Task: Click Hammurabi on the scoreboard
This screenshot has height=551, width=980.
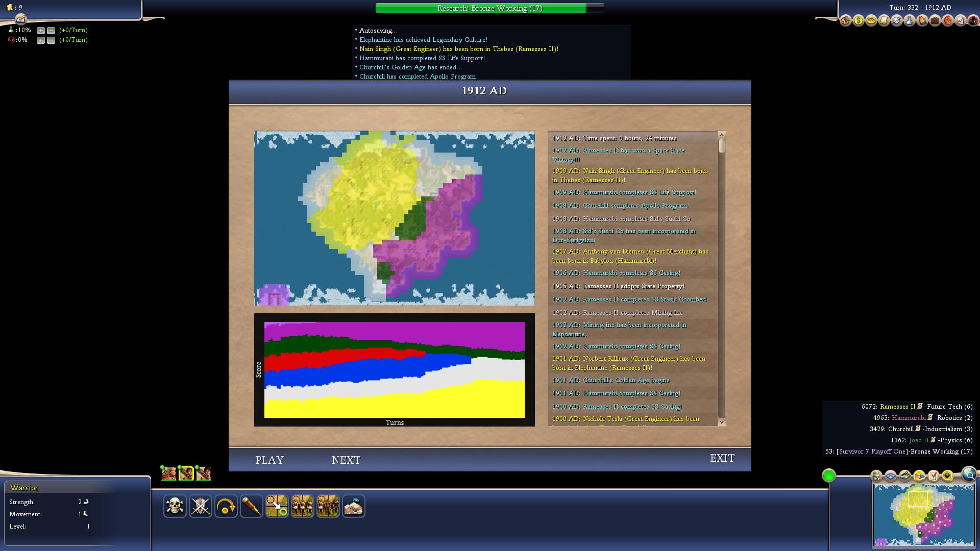Action: [909, 418]
